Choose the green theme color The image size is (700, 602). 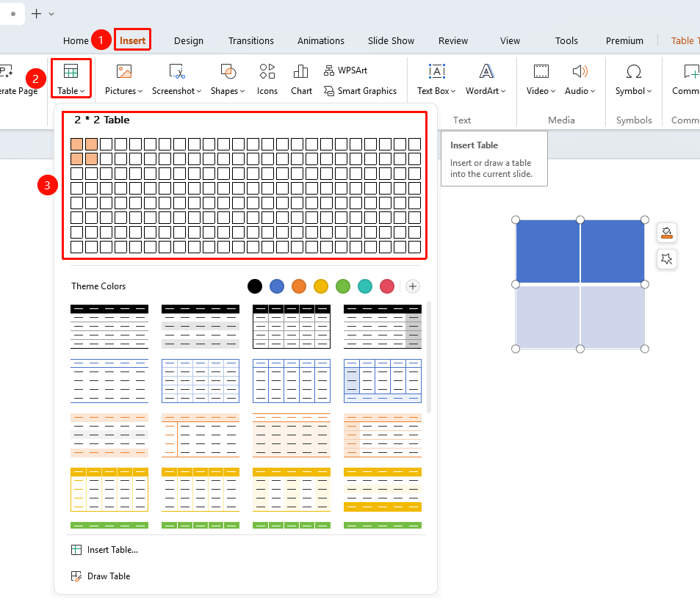click(343, 286)
